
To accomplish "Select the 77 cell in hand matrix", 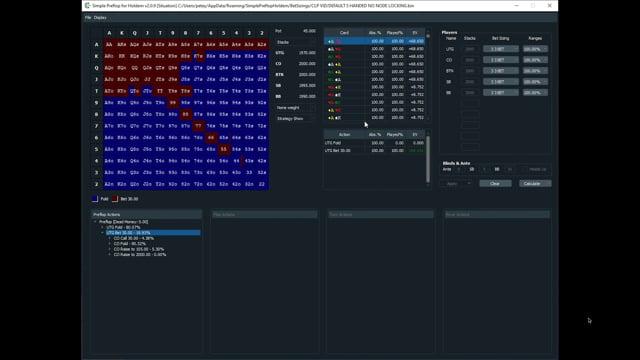I will click(x=198, y=126).
